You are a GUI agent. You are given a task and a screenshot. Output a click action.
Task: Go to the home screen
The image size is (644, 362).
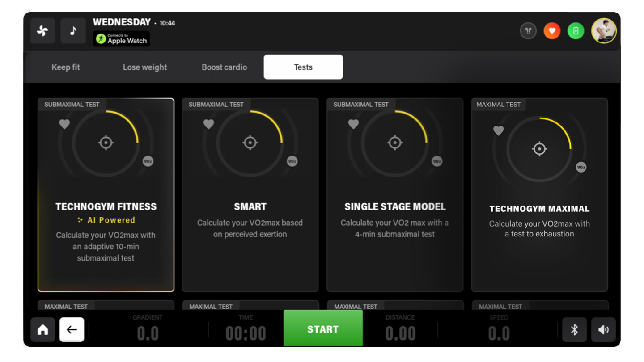(42, 330)
